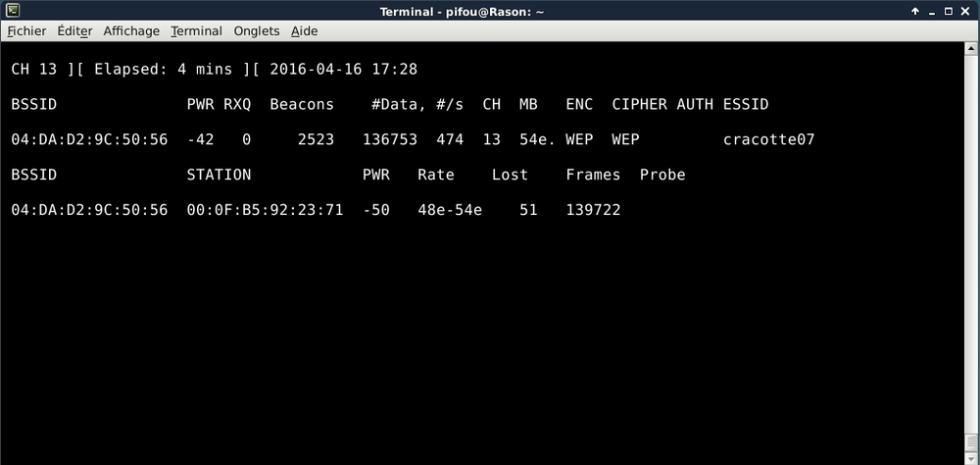Click the window title bar text
Screen dimensions: 980x465
(x=476, y=11)
